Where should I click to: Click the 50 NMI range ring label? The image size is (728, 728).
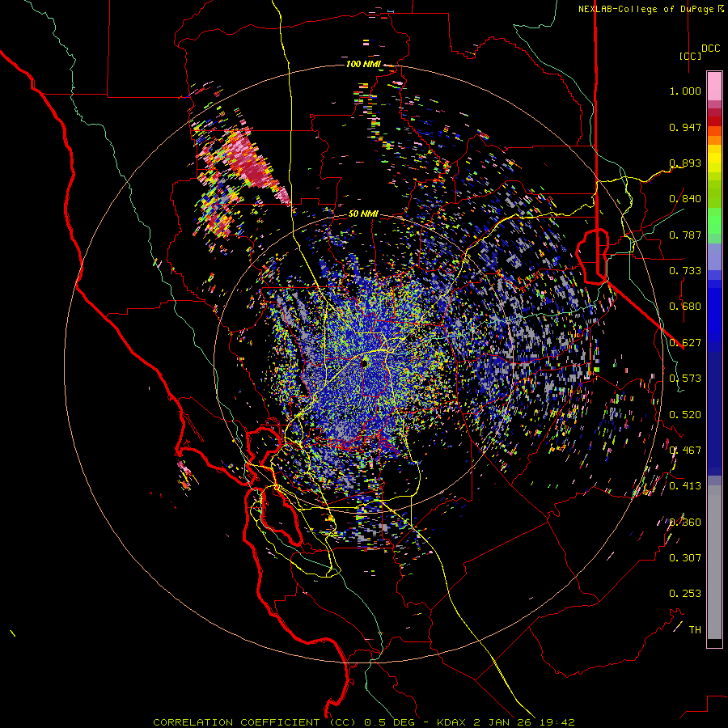(363, 214)
